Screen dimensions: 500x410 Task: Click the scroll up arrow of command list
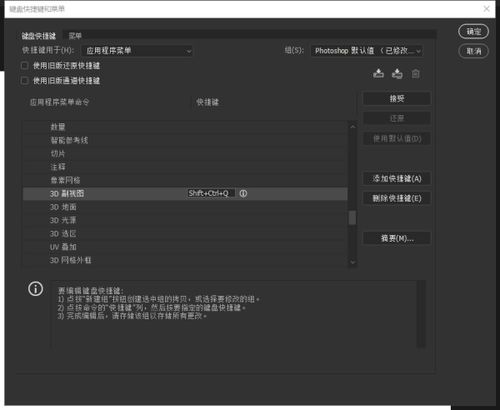click(352, 127)
